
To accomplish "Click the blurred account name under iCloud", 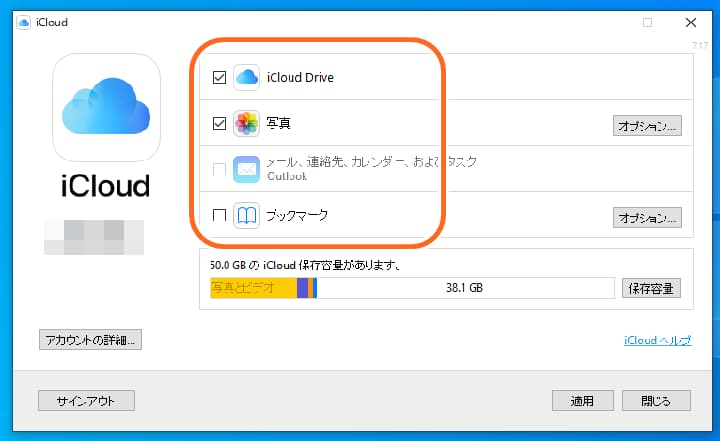I will coord(94,237).
